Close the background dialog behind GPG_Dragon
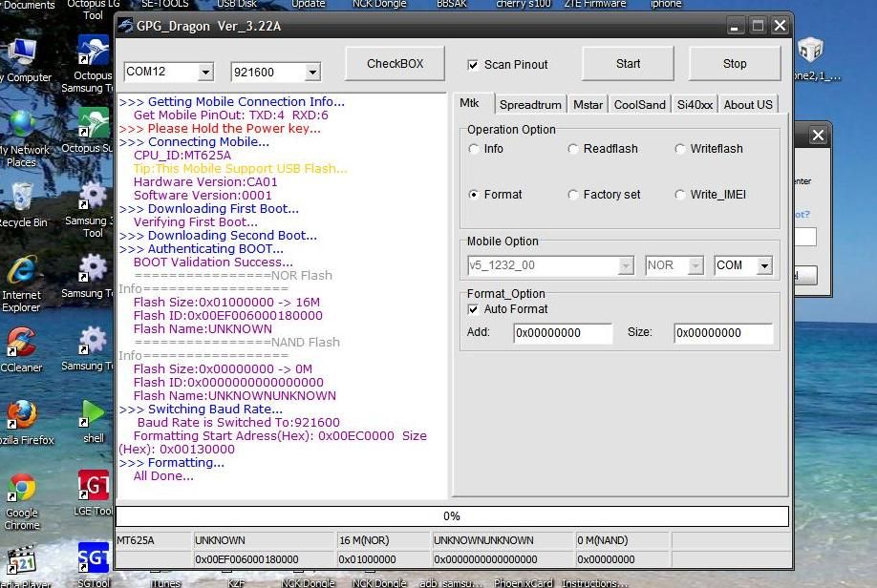 pyautogui.click(x=818, y=136)
